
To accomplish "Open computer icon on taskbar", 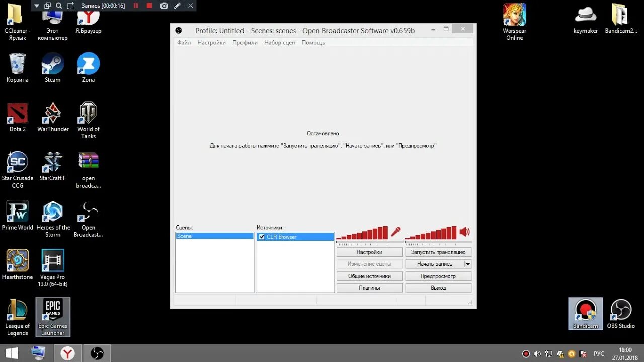I will point(38,353).
